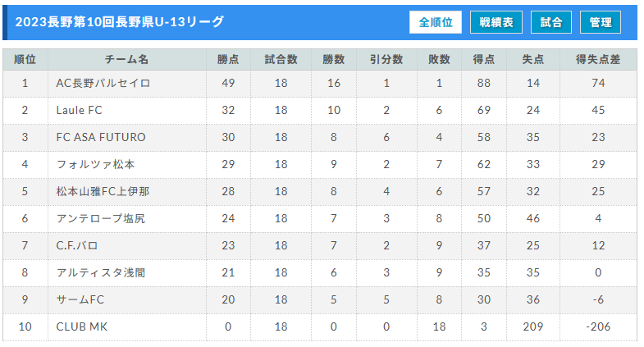Screen dimensions: 644x347
Task: Select team Laule FC
Action: (x=80, y=110)
